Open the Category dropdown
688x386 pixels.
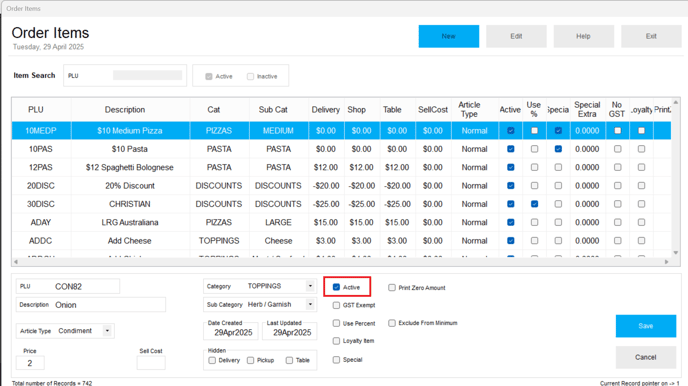click(310, 286)
